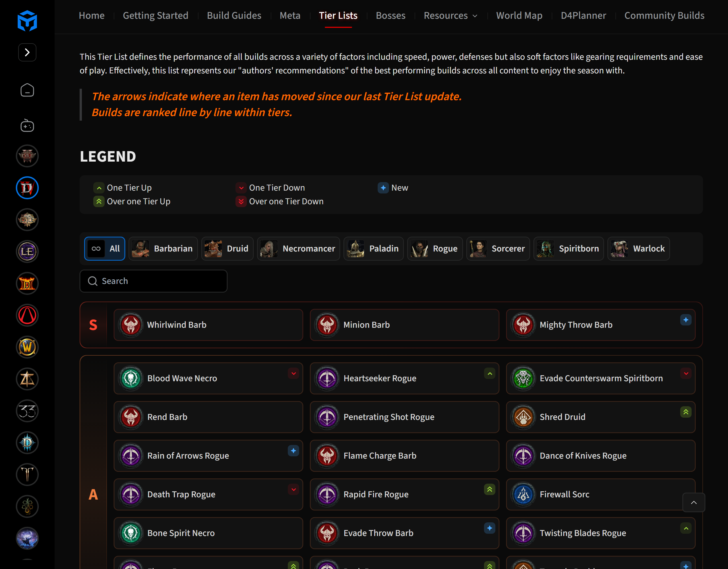The image size is (728, 569).
Task: Filter builds by Barbarian class
Action: [163, 248]
